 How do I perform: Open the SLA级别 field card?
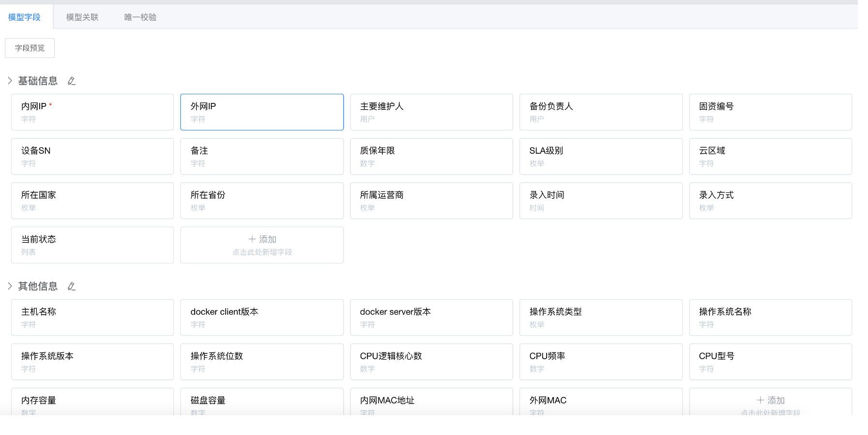(601, 157)
